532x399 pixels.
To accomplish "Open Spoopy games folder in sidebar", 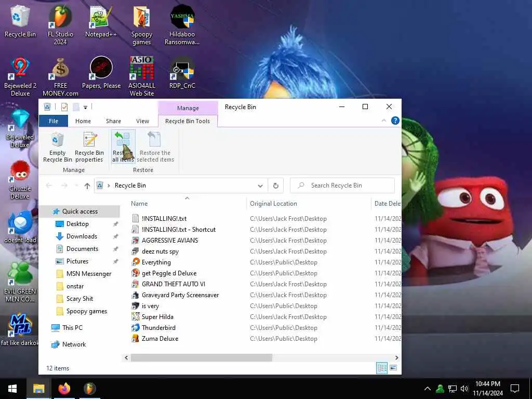I will click(87, 311).
